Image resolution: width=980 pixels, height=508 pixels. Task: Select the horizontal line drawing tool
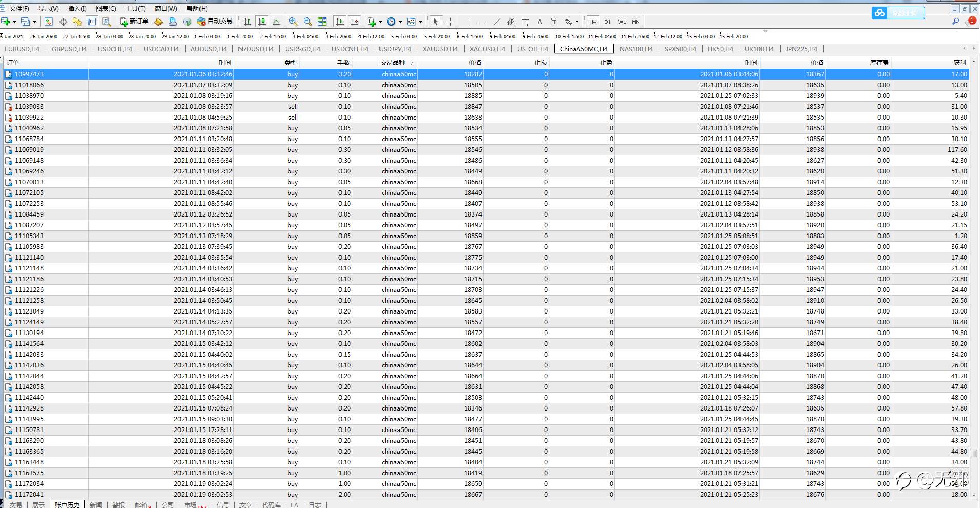482,22
